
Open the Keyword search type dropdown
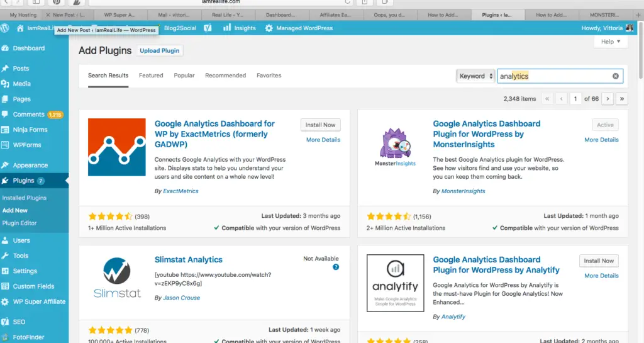(475, 76)
